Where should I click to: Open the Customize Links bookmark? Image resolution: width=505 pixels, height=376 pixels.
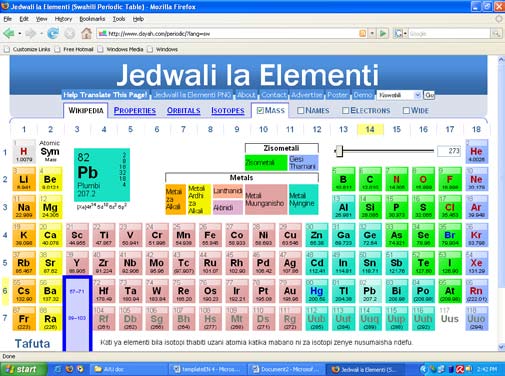[27, 49]
